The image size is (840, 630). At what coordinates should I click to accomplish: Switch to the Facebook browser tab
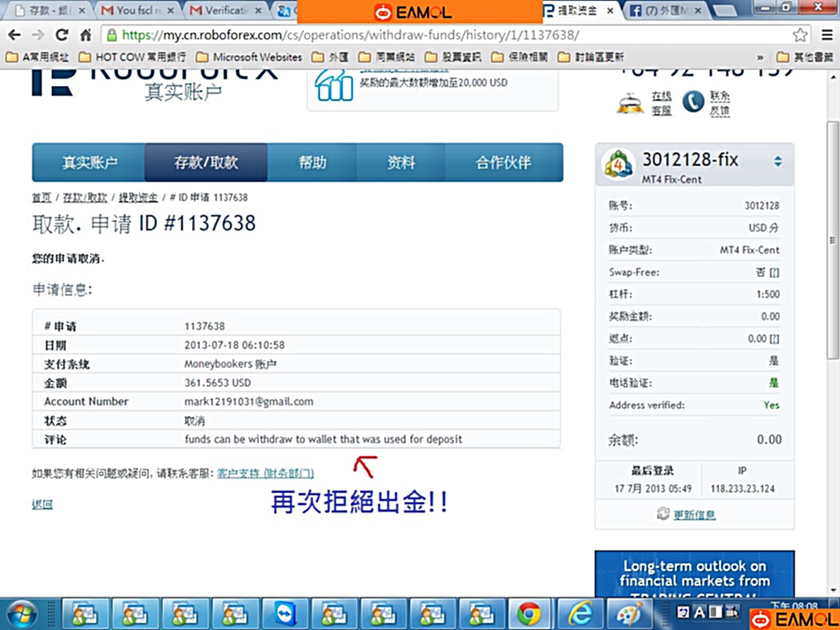pos(666,10)
